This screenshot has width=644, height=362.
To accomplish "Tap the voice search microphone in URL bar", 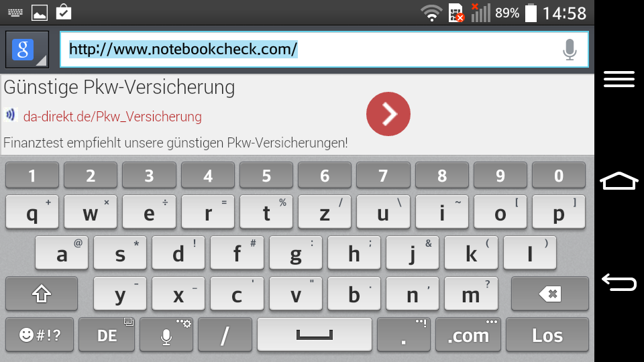I will pyautogui.click(x=570, y=50).
